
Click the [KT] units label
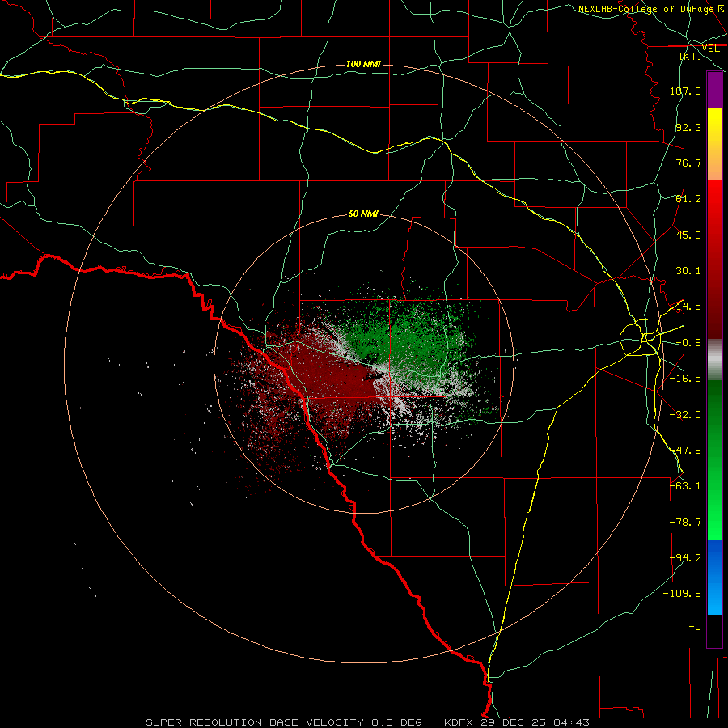(691, 56)
